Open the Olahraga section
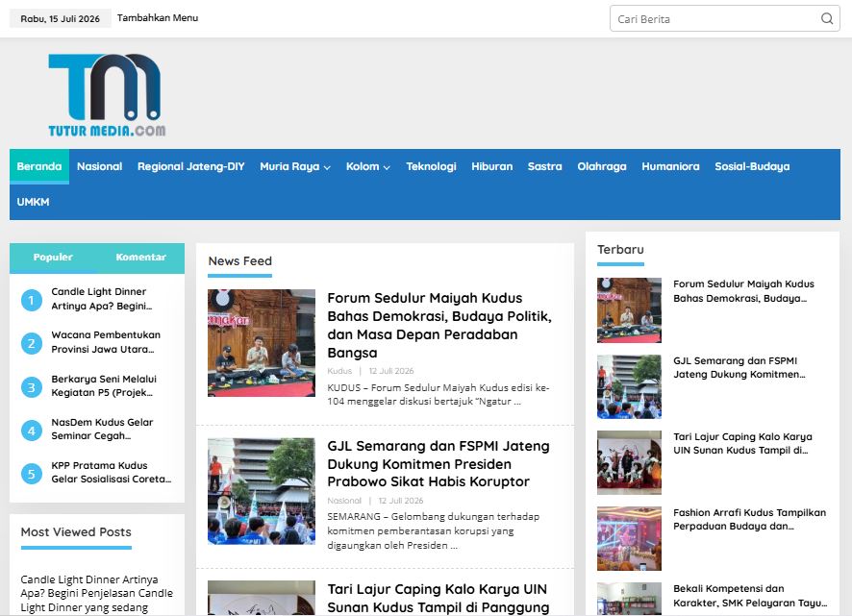The height and width of the screenshot is (616, 852). [x=602, y=167]
